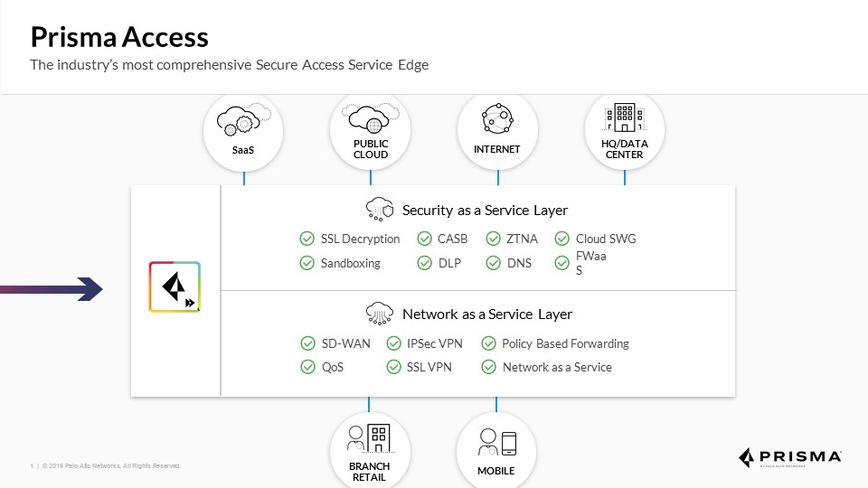868x488 pixels.
Task: Select the 'Sandboxing' text
Action: (x=351, y=263)
